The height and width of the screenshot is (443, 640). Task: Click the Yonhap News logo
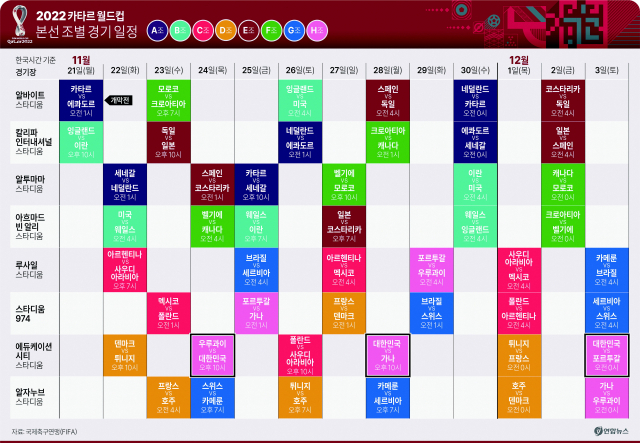601,431
